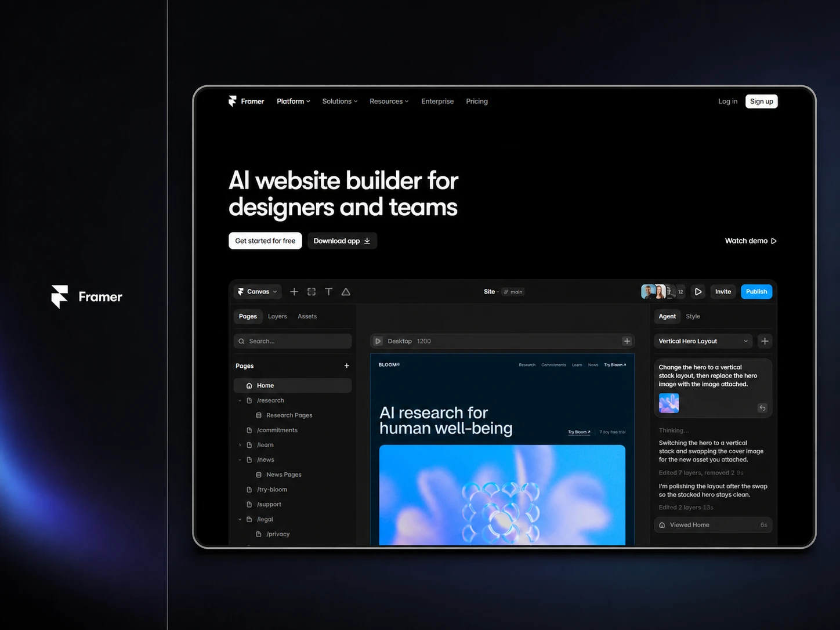
Task: Switch to the Style tab
Action: (x=693, y=317)
